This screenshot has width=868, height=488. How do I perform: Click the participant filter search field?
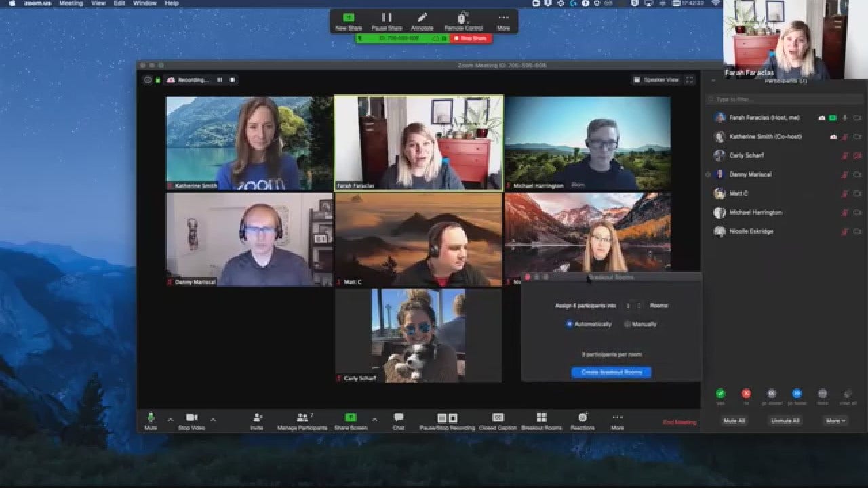(x=785, y=99)
